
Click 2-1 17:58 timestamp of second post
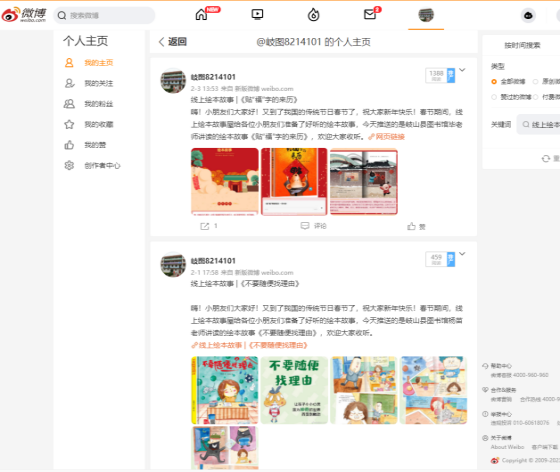click(x=204, y=272)
